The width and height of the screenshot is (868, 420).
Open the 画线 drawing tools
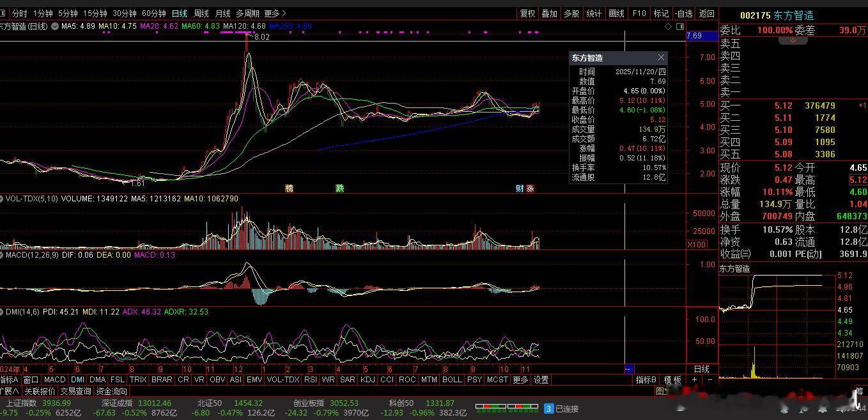tap(616, 13)
